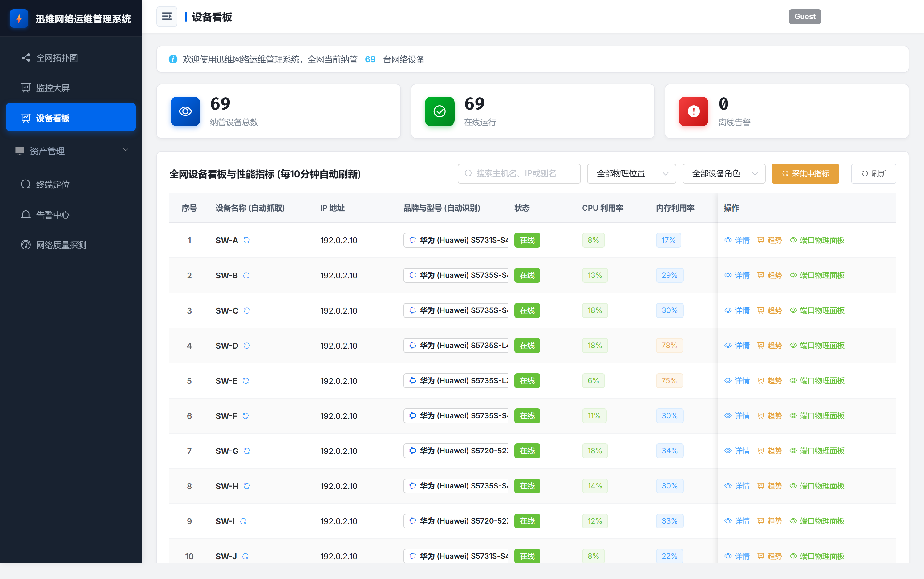Click the info icon in welcome banner
Image resolution: width=924 pixels, height=579 pixels.
(x=173, y=59)
